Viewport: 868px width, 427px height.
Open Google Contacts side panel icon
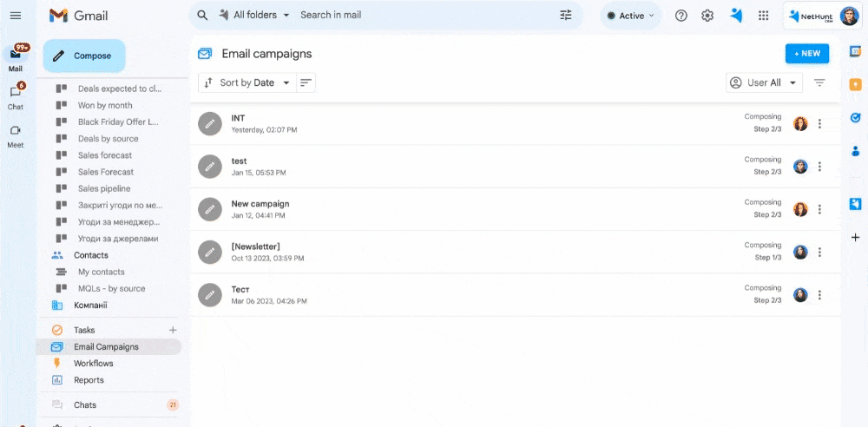(x=855, y=151)
